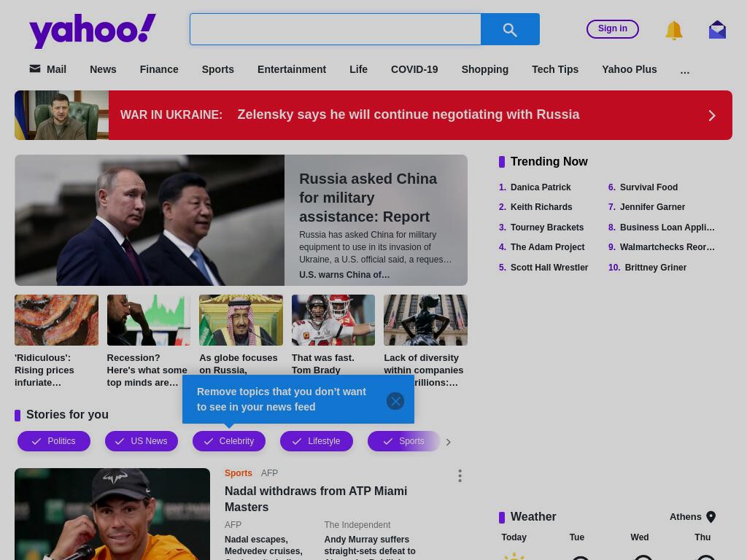Open trending topic Business Loan Appli…
This screenshot has width=747, height=560.
pos(667,227)
